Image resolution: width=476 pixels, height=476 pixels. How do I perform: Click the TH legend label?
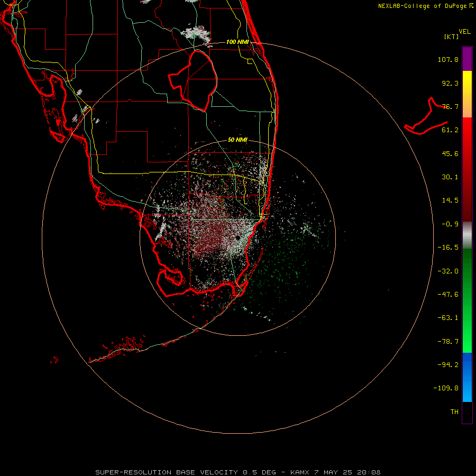(x=454, y=412)
